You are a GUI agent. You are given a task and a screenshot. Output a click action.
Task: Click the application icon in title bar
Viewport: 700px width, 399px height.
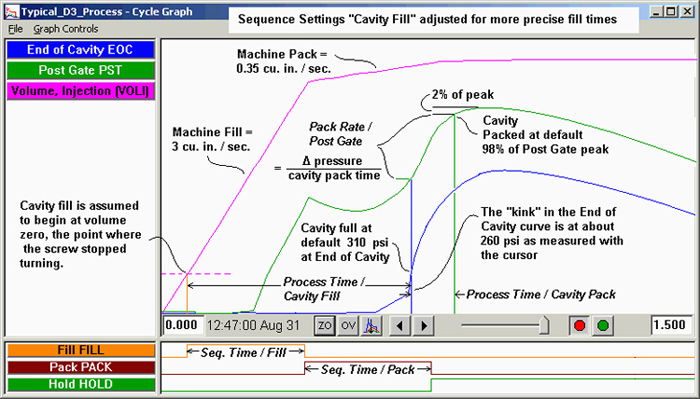[12, 12]
